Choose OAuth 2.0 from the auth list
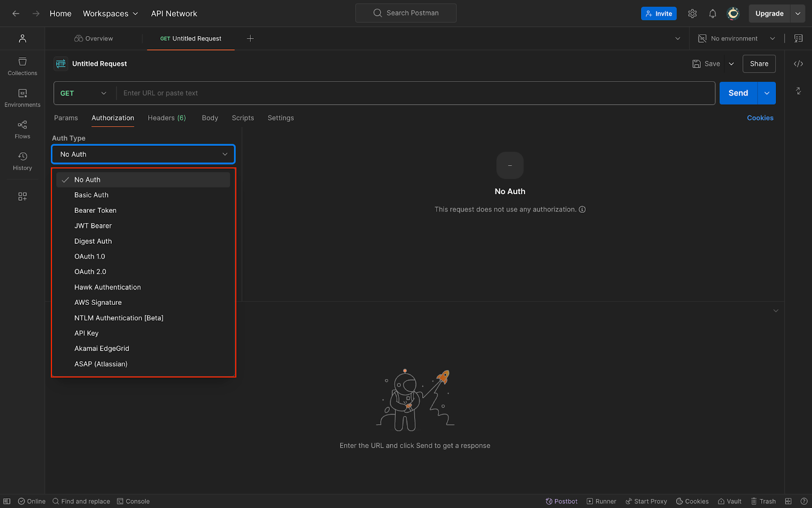Image resolution: width=812 pixels, height=508 pixels. pos(143,272)
